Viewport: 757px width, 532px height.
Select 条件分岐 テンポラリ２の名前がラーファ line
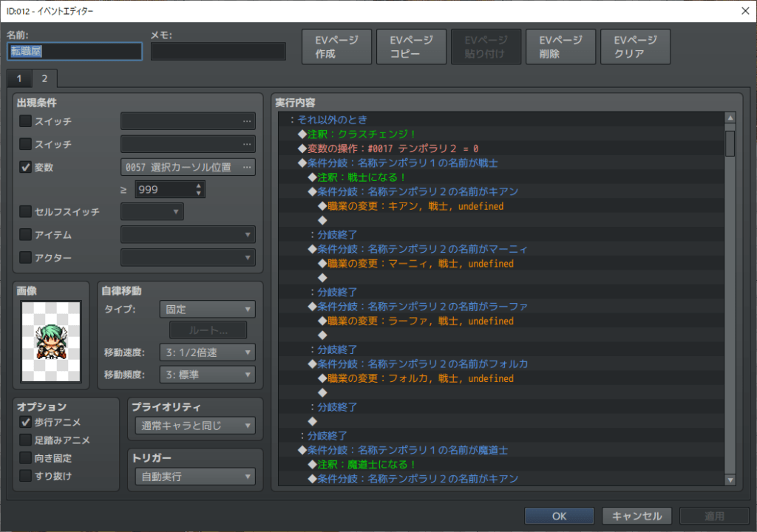pyautogui.click(x=501, y=307)
